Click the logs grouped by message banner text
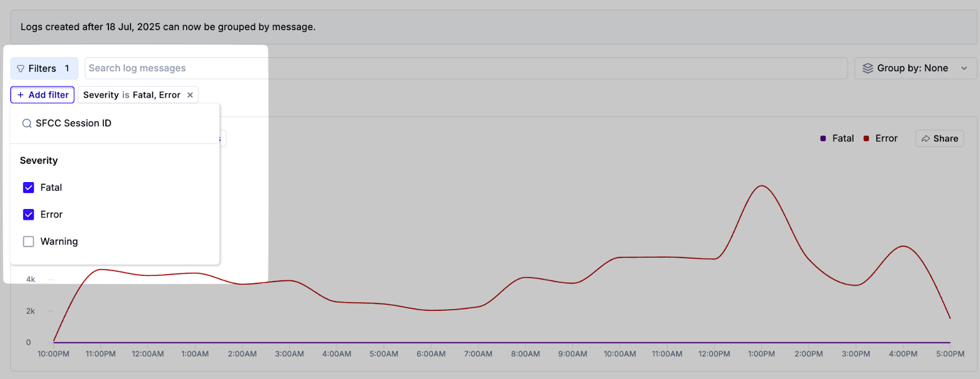980x379 pixels. click(168, 27)
